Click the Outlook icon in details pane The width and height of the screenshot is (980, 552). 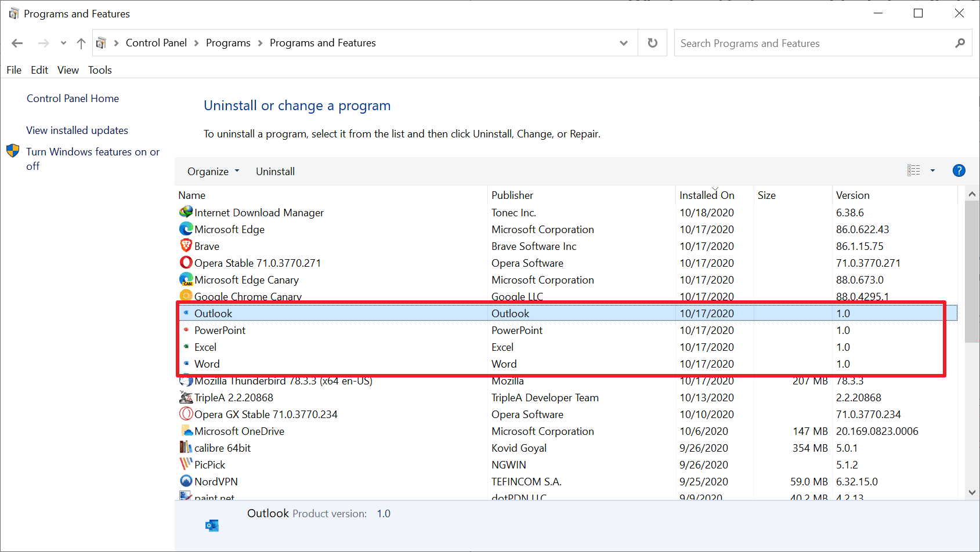(x=212, y=525)
